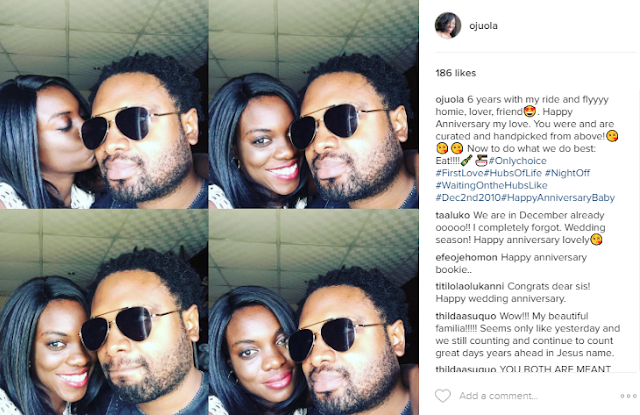Click the top-left kiss photo in collage
Viewport: 640px width, 415px height.
point(104,104)
